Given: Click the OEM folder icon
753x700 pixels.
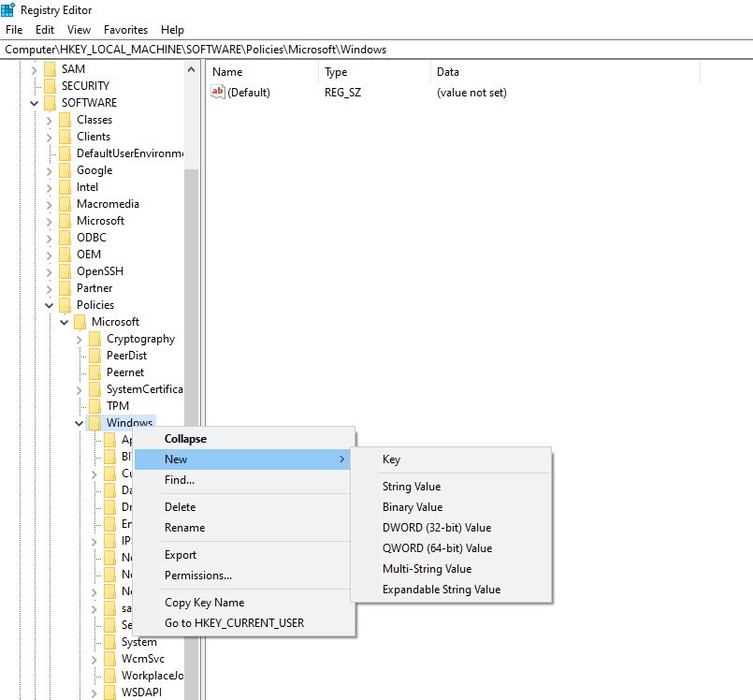Looking at the screenshot, I should 65,255.
